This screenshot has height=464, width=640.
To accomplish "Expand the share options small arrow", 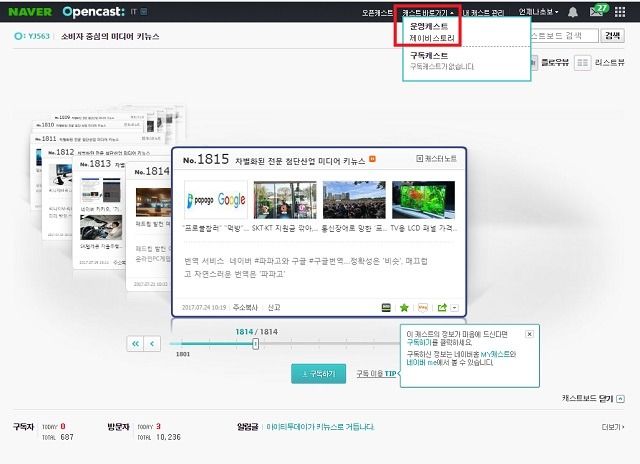I will click(x=454, y=308).
